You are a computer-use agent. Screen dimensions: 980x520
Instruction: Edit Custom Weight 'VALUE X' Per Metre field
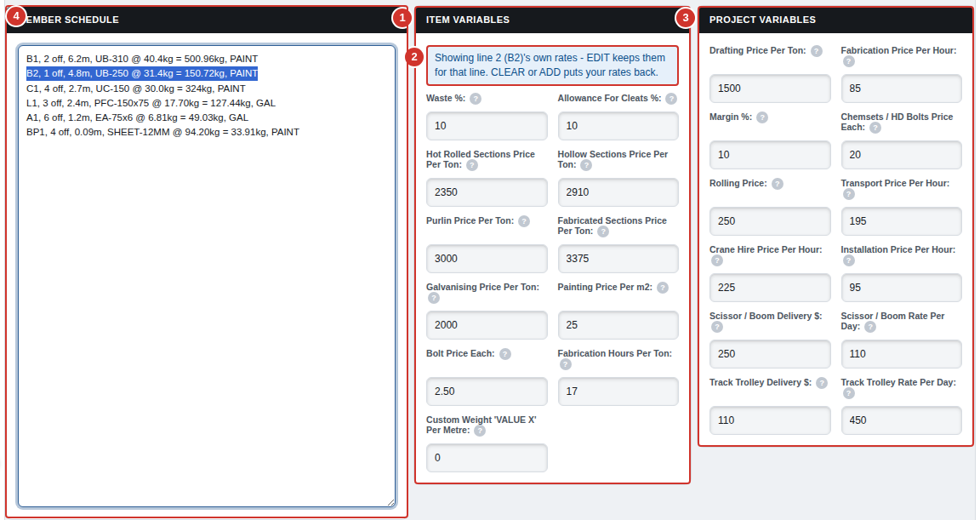[487, 458]
